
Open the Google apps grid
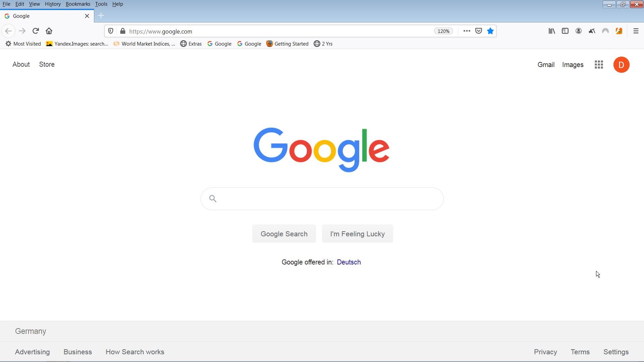[x=599, y=65]
